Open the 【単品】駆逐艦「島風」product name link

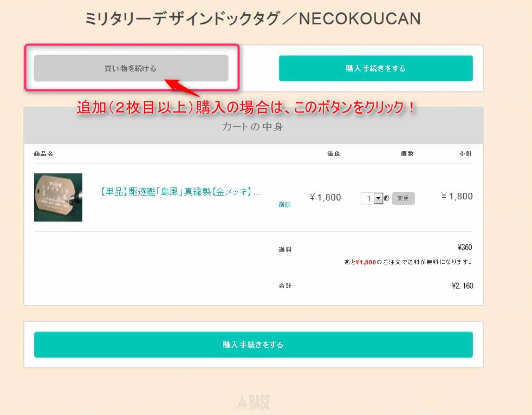[x=180, y=192]
